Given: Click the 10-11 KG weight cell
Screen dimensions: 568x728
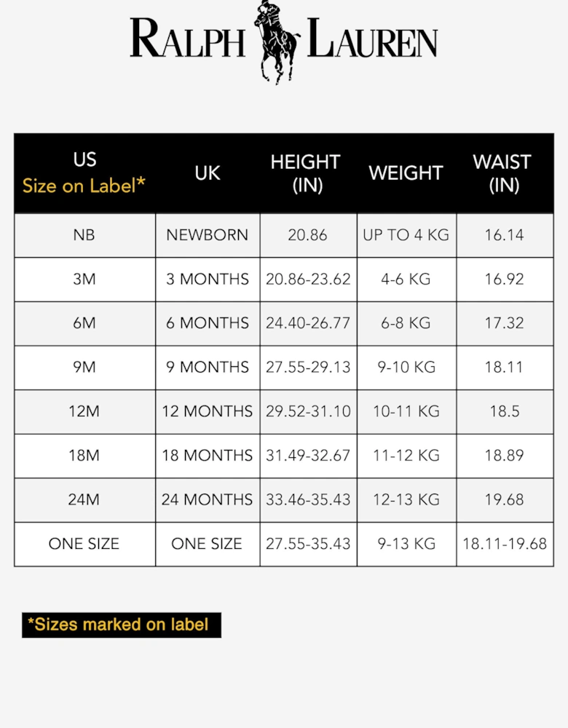Looking at the screenshot, I should 406,411.
